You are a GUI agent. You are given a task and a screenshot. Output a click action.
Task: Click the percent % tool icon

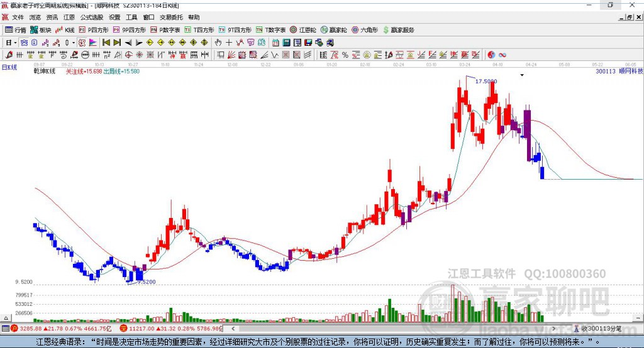[345, 55]
